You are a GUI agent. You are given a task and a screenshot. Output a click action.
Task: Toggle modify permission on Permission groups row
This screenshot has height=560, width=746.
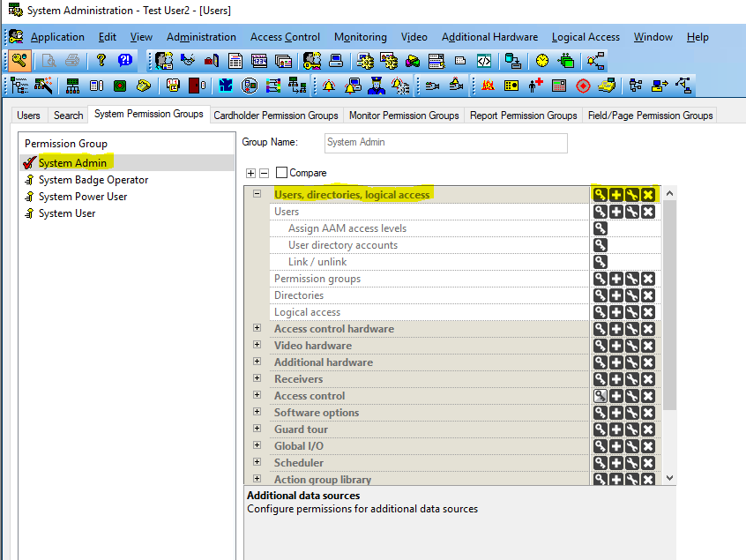point(632,279)
